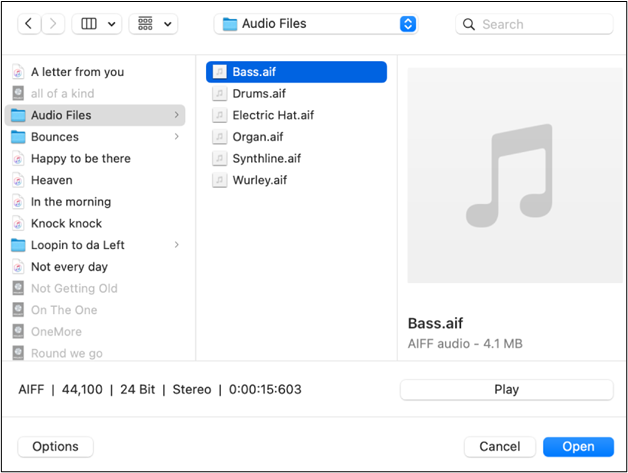This screenshot has height=473, width=628.
Task: Play the selected audio file
Action: click(507, 390)
